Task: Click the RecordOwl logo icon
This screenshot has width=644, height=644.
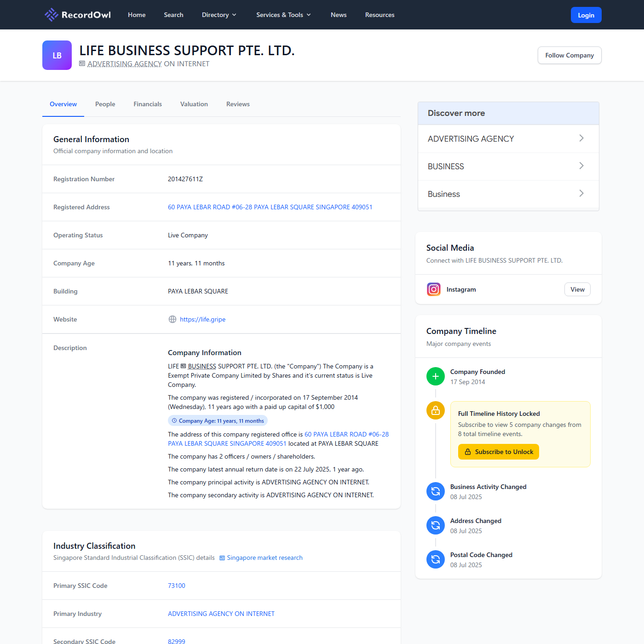Action: pos(51,15)
